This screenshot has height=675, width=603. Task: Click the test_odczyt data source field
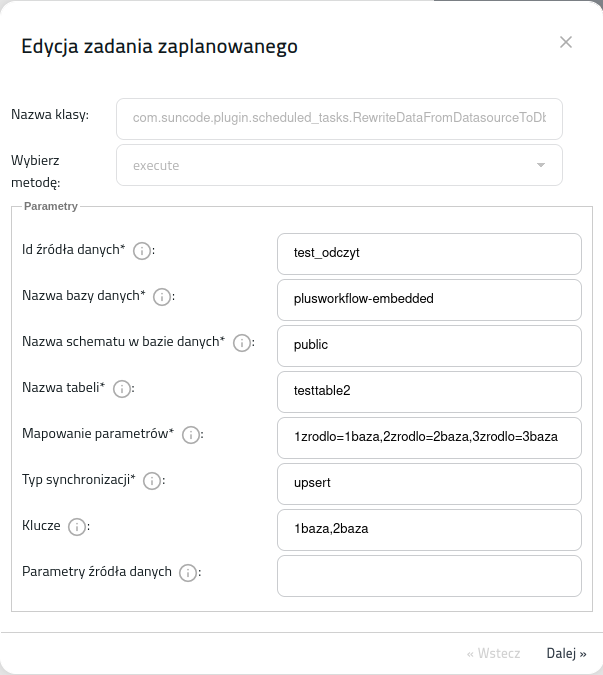pyautogui.click(x=429, y=254)
